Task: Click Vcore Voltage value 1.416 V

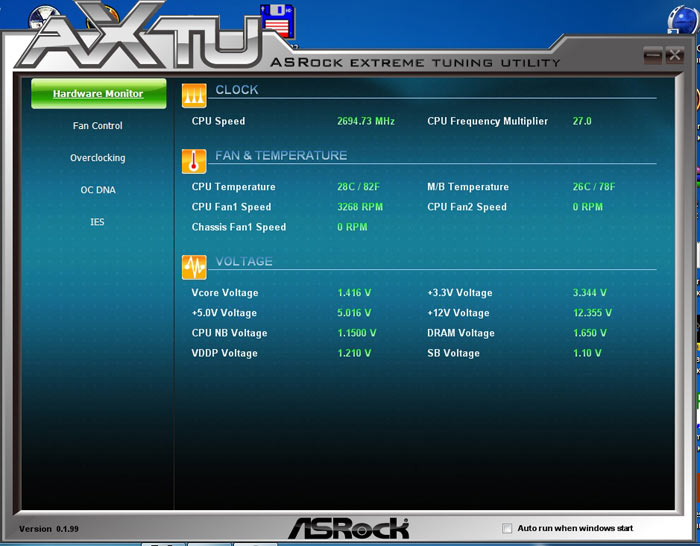Action: [354, 293]
